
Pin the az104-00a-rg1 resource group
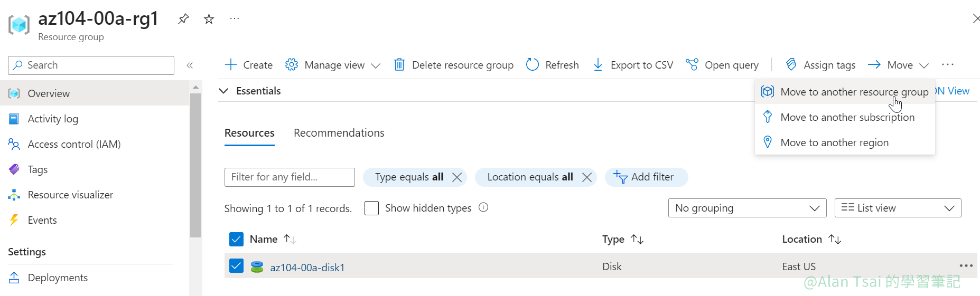click(183, 19)
